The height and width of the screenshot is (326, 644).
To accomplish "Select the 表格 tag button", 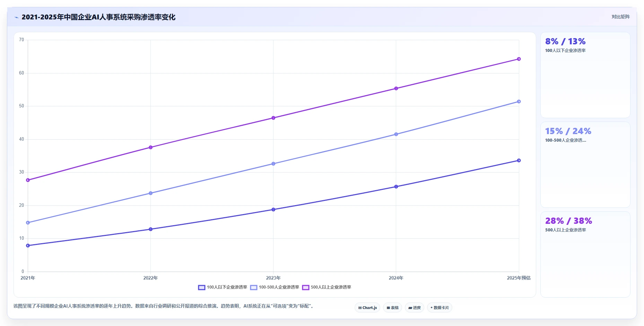I will pyautogui.click(x=392, y=308).
